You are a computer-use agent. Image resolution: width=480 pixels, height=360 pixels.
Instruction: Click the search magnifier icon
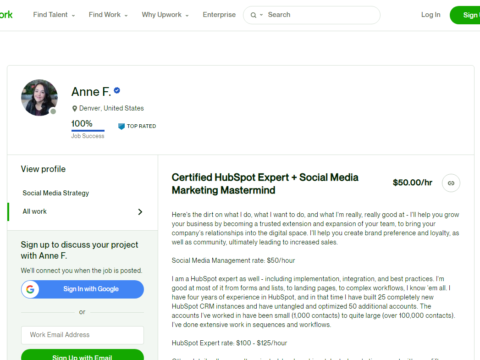(253, 15)
